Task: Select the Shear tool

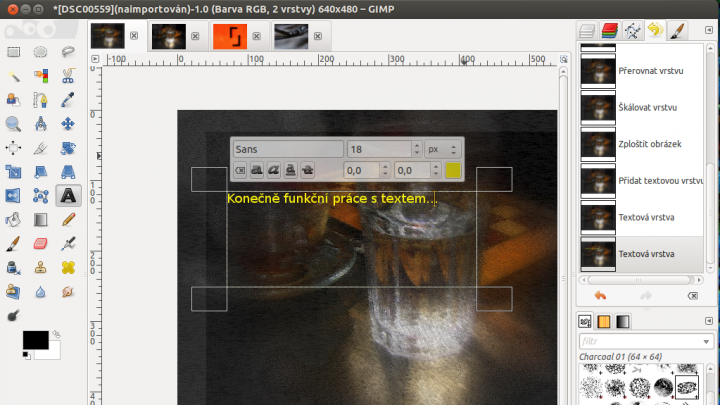Action: pyautogui.click(x=40, y=172)
